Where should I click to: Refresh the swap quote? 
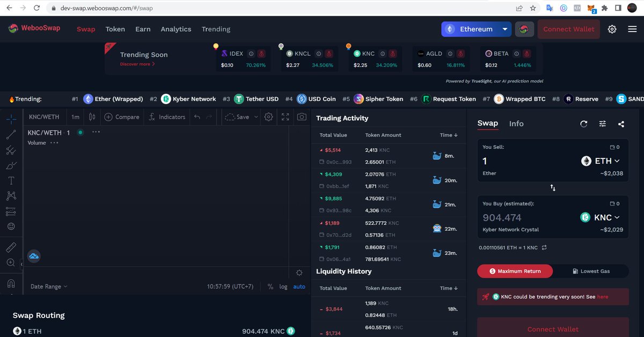[x=584, y=124]
